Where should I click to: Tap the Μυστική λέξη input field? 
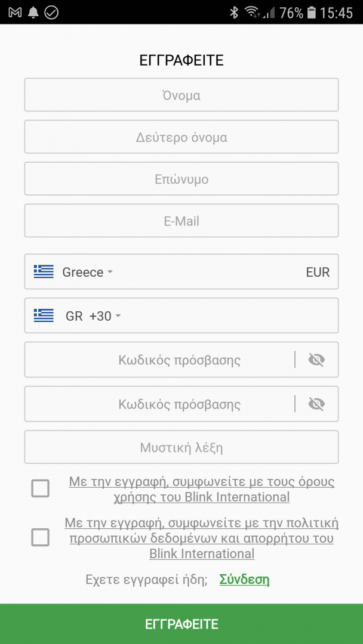click(181, 447)
